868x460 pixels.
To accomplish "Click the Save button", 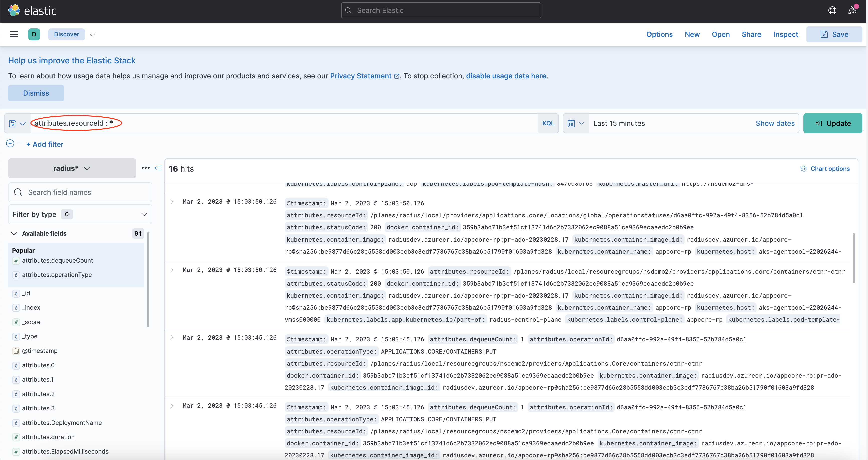I will click(x=834, y=34).
